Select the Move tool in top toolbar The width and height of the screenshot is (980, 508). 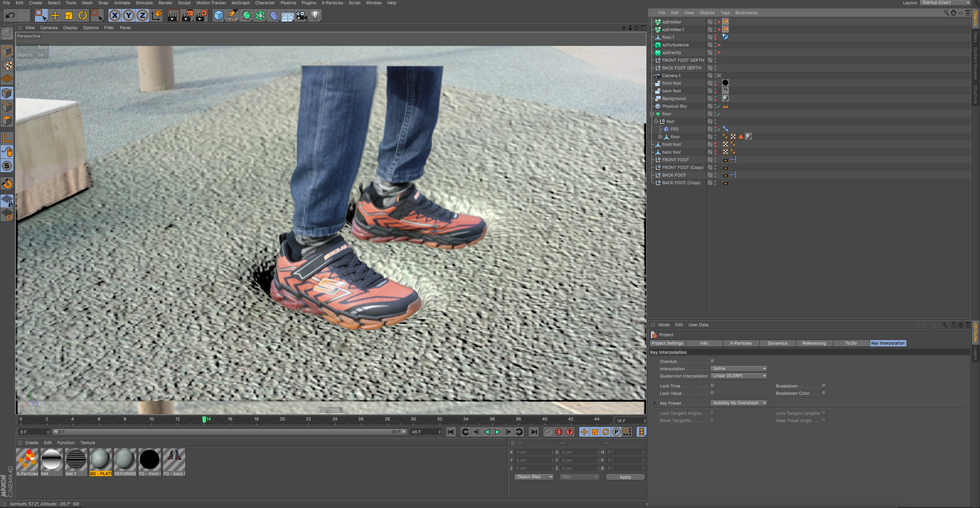click(55, 15)
